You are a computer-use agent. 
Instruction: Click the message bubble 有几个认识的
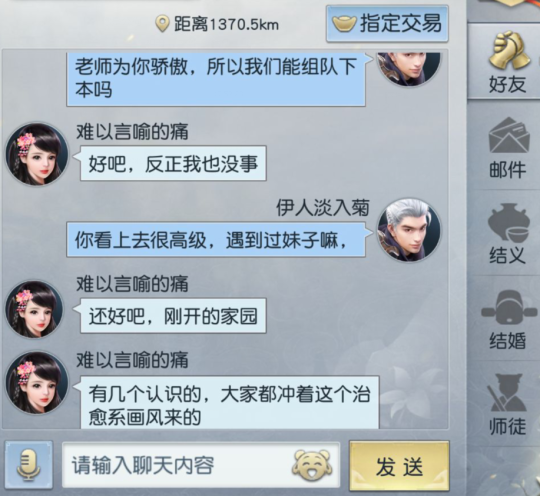pyautogui.click(x=230, y=403)
